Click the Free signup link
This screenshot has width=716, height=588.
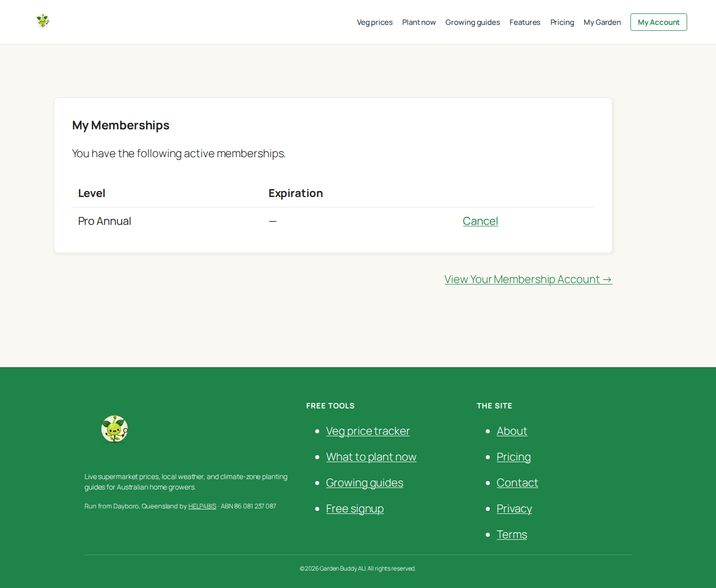[x=355, y=508]
